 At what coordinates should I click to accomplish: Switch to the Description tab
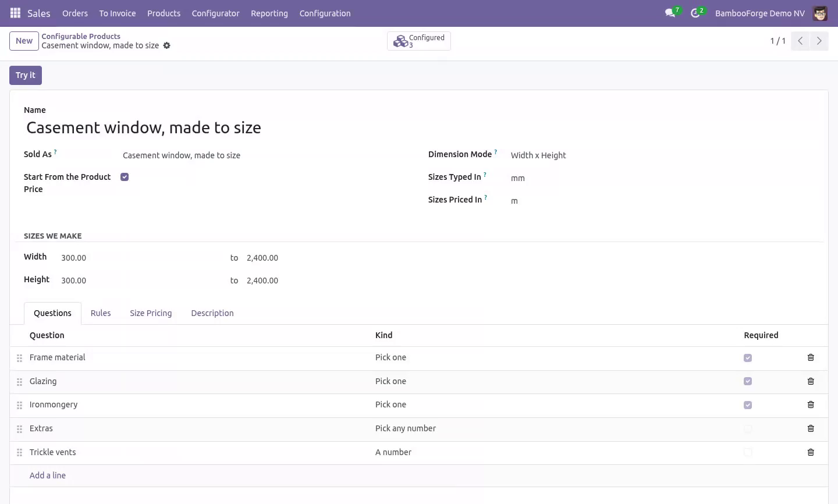212,313
